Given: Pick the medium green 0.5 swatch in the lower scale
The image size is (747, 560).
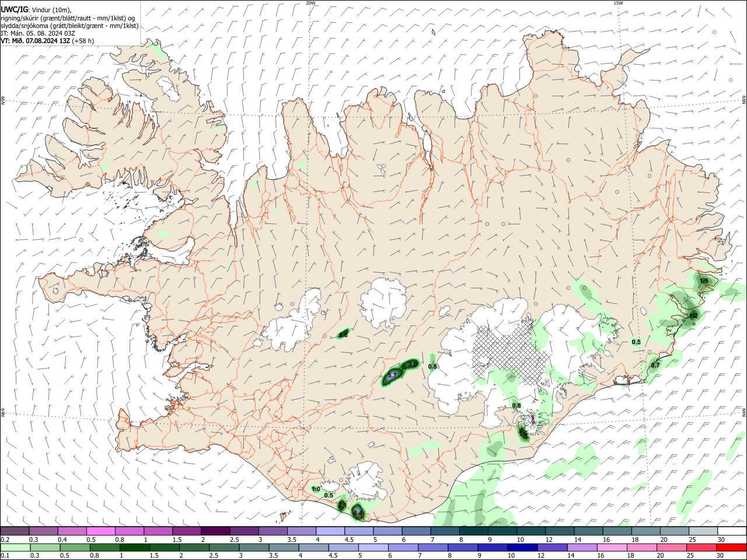Looking at the screenshot, I should coord(74,548).
